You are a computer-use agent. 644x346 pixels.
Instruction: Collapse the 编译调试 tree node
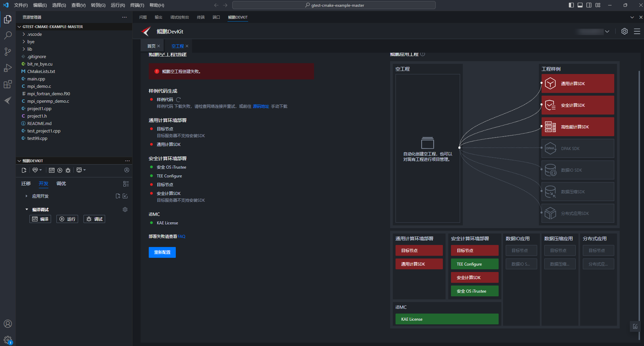26,209
